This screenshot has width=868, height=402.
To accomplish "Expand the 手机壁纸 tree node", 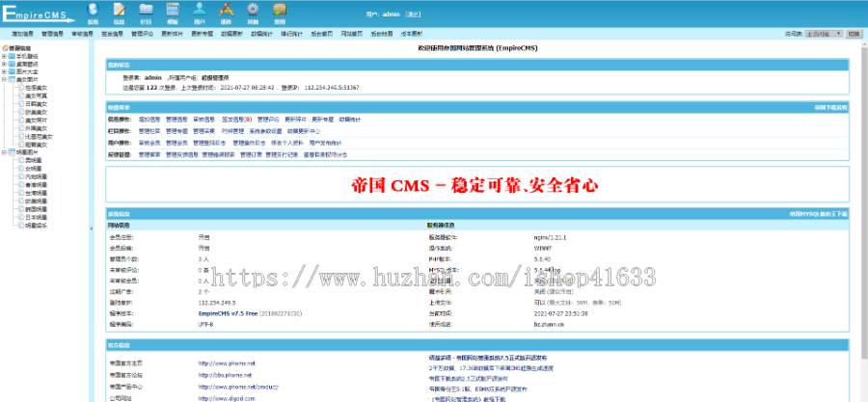I will coord(5,57).
